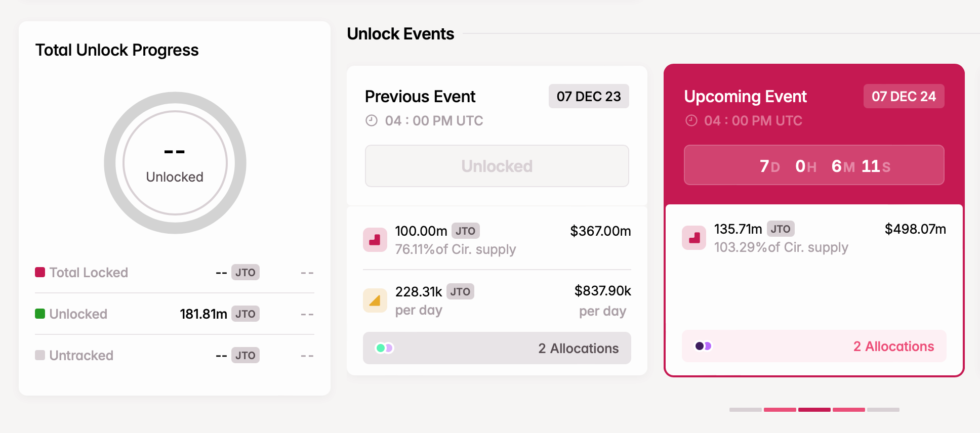
Task: Click the dark allocation dot in Upcoming Event
Action: point(700,346)
